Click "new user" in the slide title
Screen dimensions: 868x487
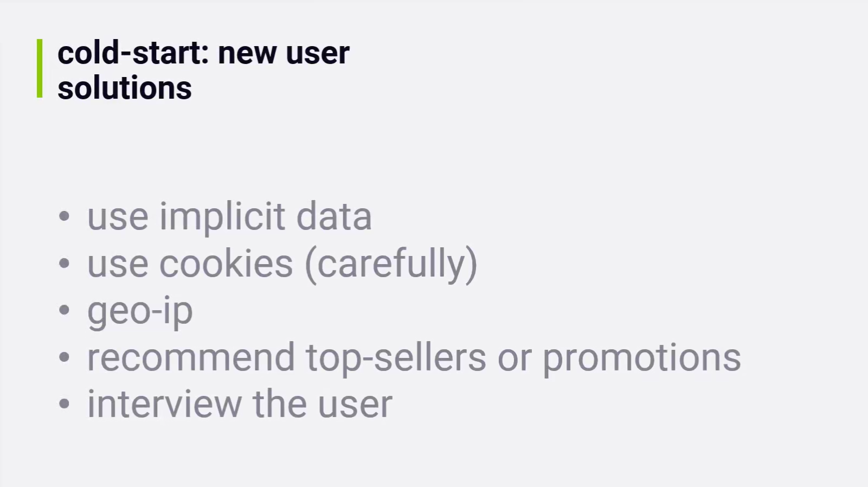click(284, 53)
